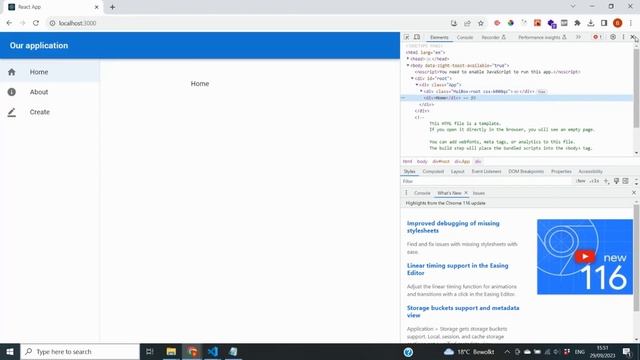This screenshot has width=640, height=360.
Task: Toggle the computed styles sidebar icon
Action: 625,181
